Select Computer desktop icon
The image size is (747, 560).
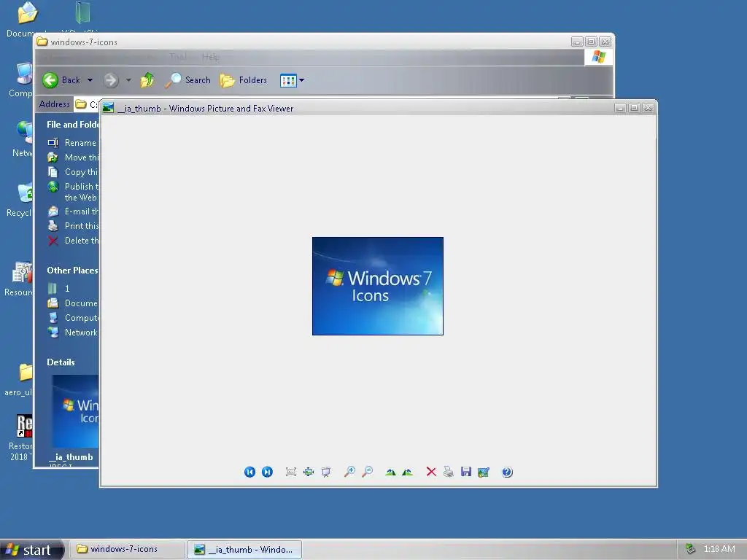click(20, 80)
